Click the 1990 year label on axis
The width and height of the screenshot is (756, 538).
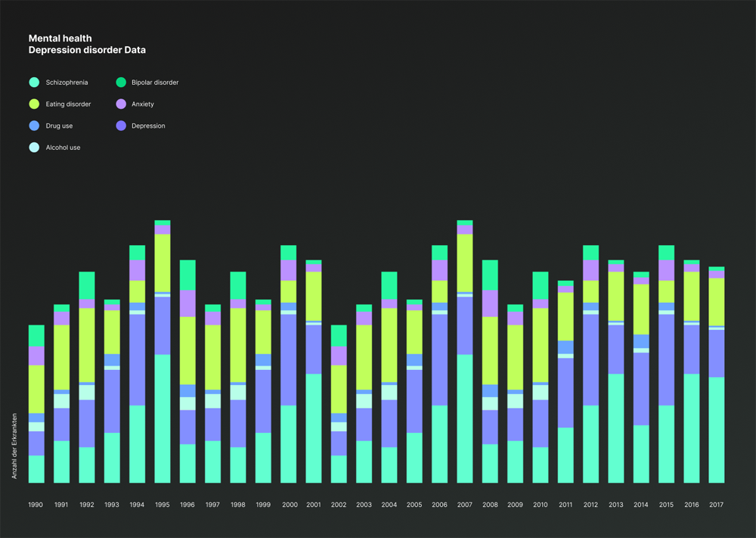coord(36,505)
